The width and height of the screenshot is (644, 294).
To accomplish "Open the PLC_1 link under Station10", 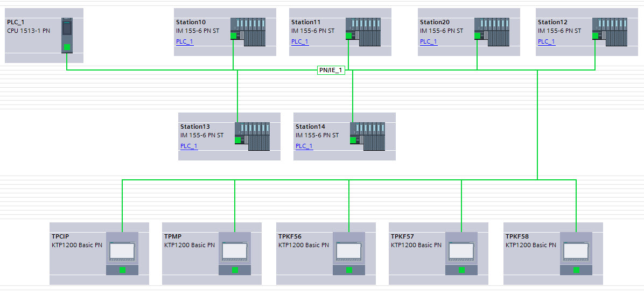I will 184,41.
